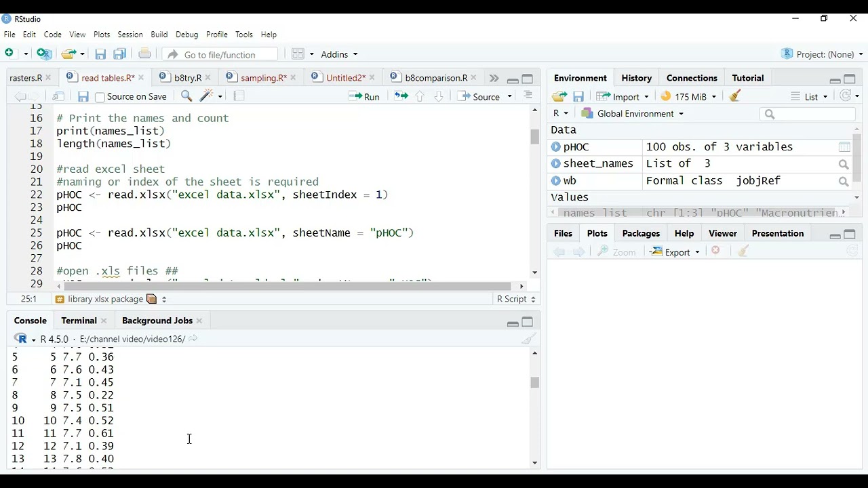Open R Script file type dropdown
This screenshot has height=488, width=868.
pyautogui.click(x=516, y=299)
